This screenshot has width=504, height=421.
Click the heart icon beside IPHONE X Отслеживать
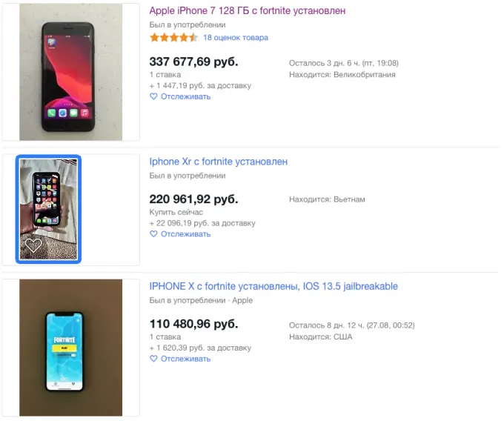click(153, 359)
